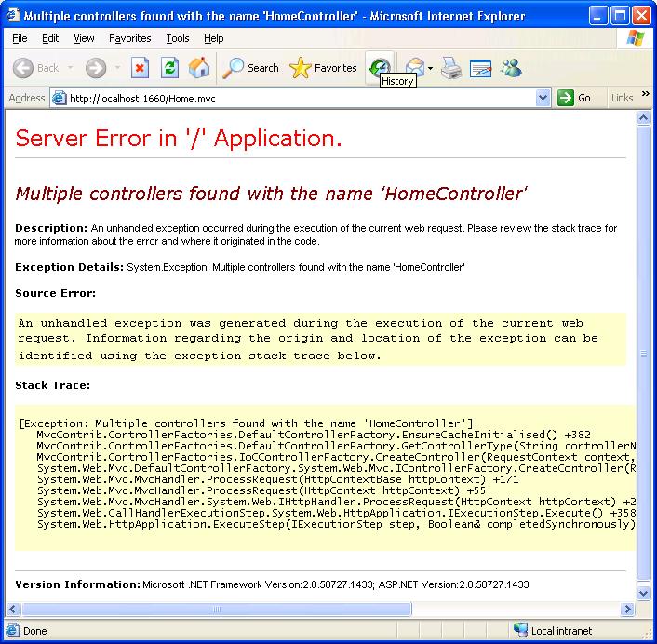Click the vertical scrollbar thumb
The width and height of the screenshot is (657, 644).
[644, 354]
